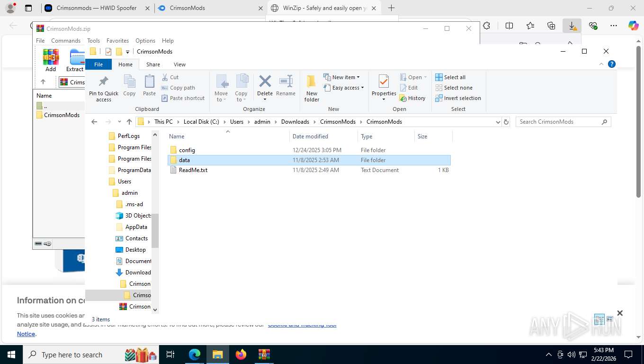This screenshot has height=364, width=644.
Task: Go up one folder level in Explorer
Action: [x=129, y=122]
